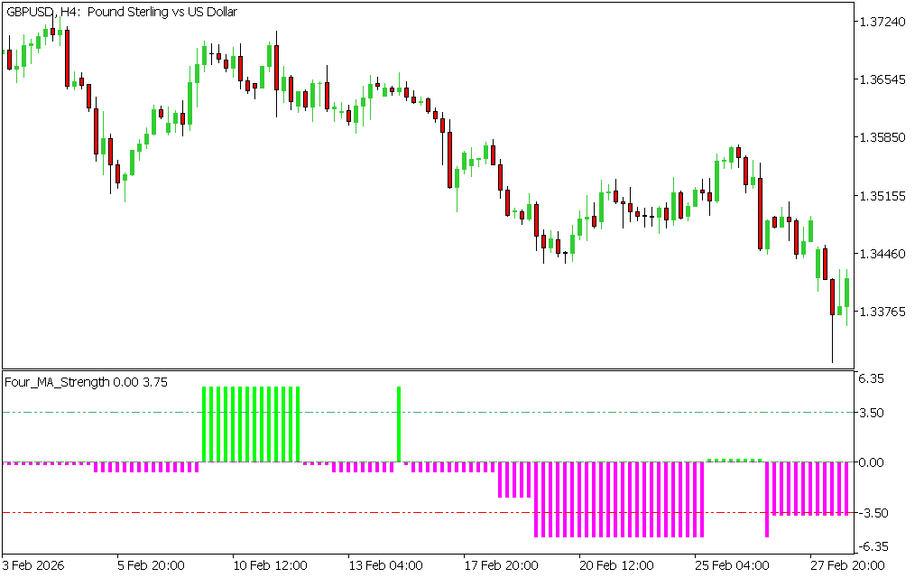
Task: Click the 10 Feb 12:00 time label
Action: tap(269, 565)
